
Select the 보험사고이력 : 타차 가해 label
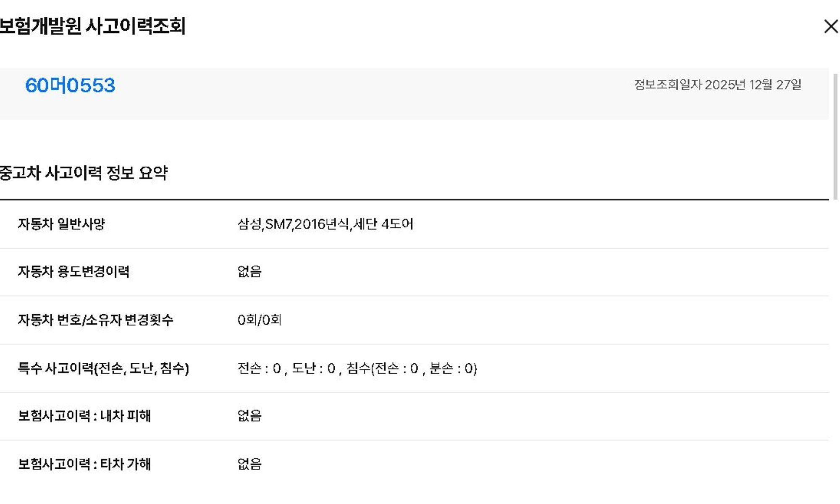pos(84,464)
